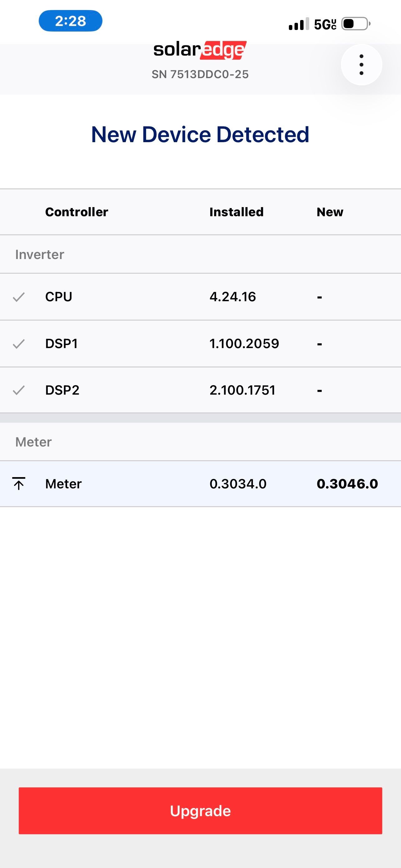Tap the blue 2:28 time pill
This screenshot has width=401, height=868.
click(70, 21)
